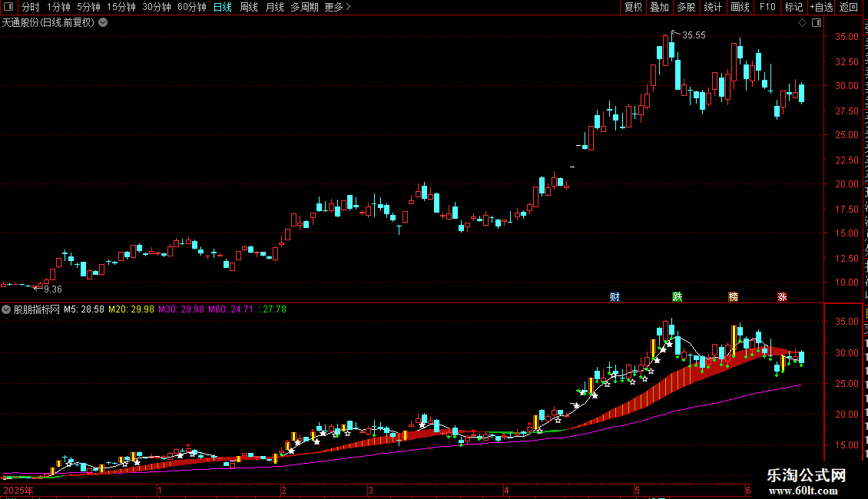This screenshot has height=499, width=868.
Task: Click the 25.00 label on the indicator axis
Action: [847, 383]
